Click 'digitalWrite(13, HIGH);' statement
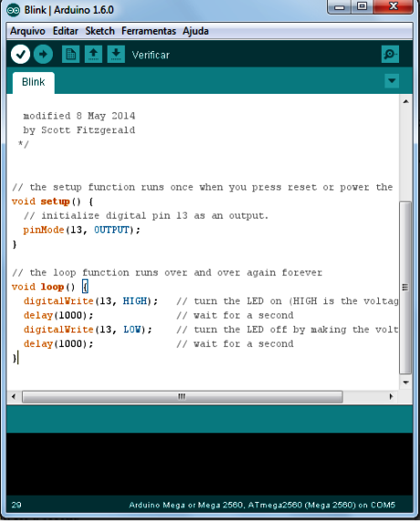The image size is (420, 522). [90, 302]
